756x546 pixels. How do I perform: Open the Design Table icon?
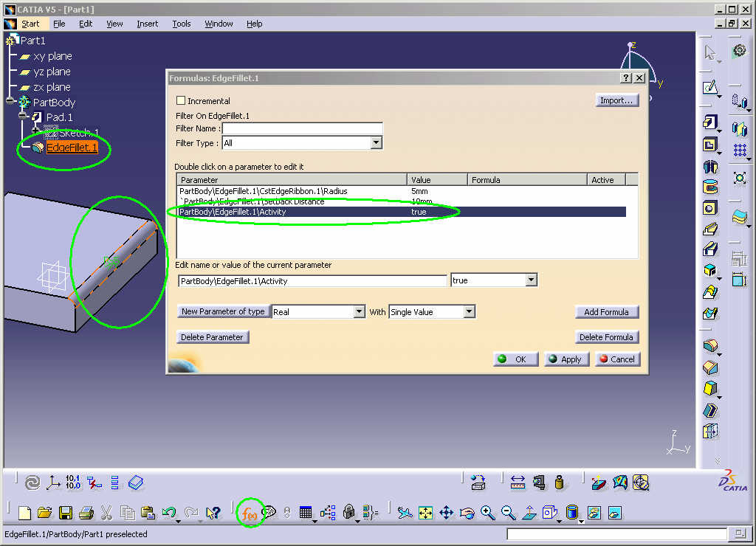click(x=305, y=512)
